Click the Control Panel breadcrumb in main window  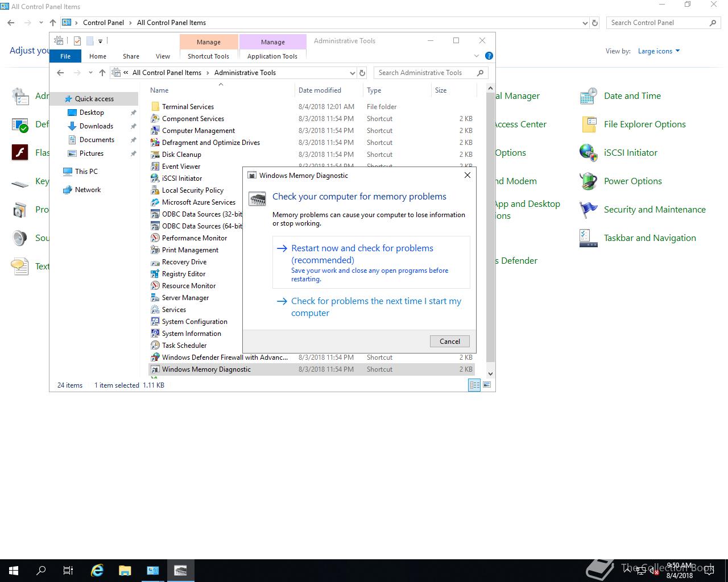(103, 23)
